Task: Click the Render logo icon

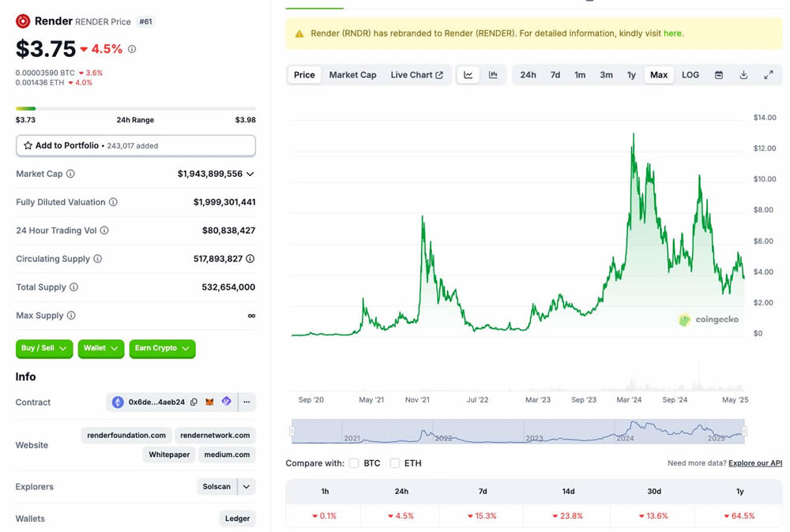Action: [x=23, y=21]
